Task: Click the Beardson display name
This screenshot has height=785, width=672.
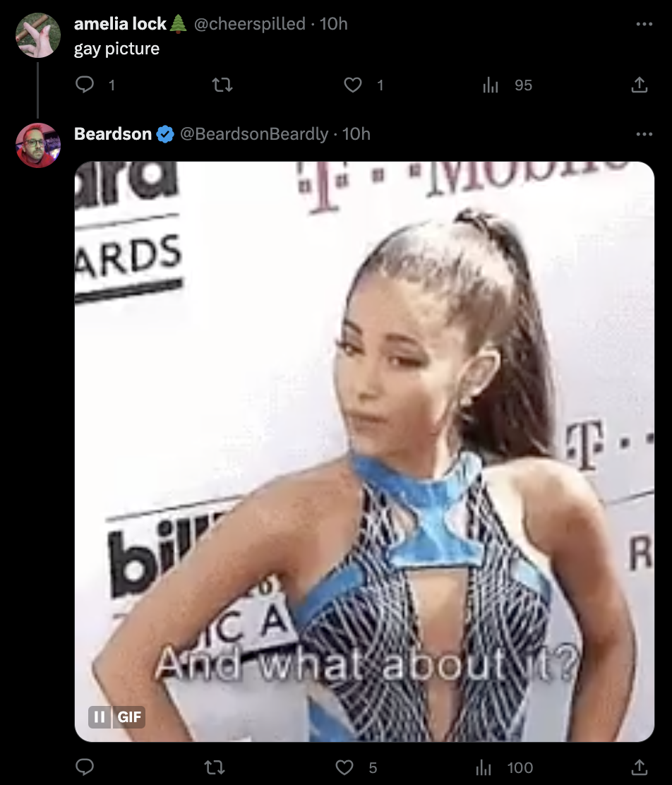Action: tap(113, 133)
